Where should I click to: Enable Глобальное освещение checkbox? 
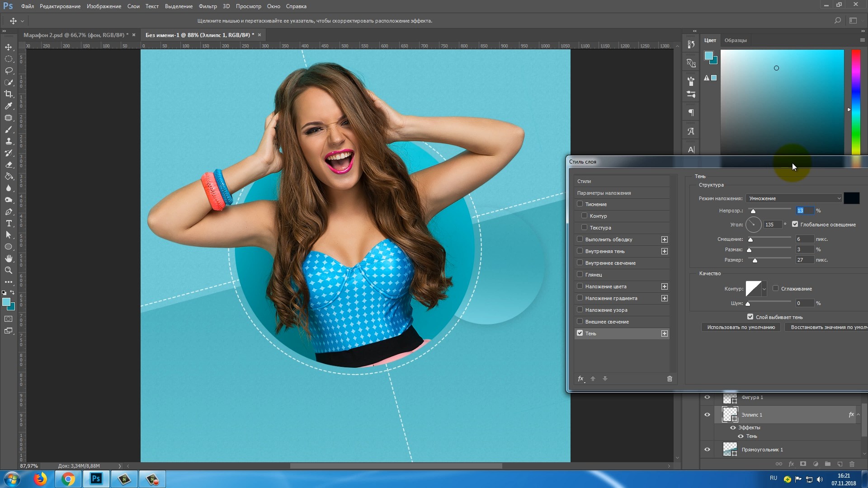(x=795, y=224)
